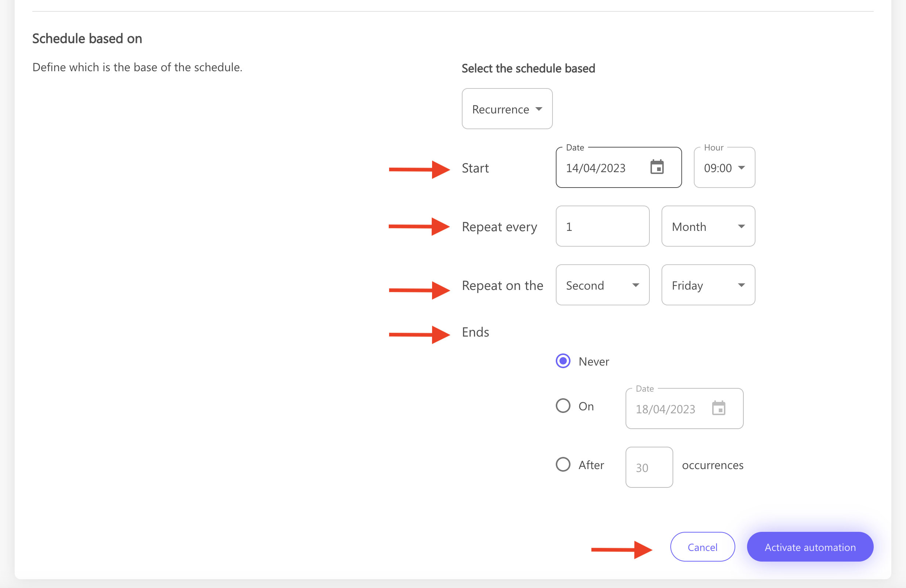Click the Repeat every label

pyautogui.click(x=500, y=227)
